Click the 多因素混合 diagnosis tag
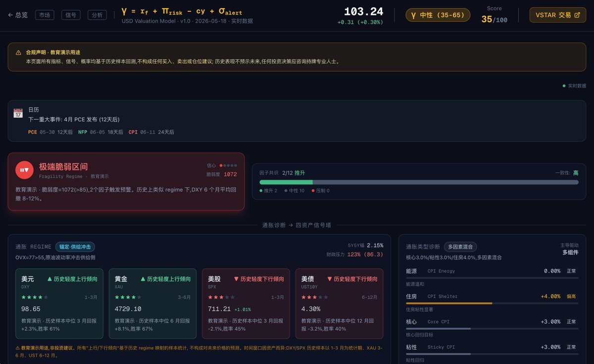 click(460, 247)
